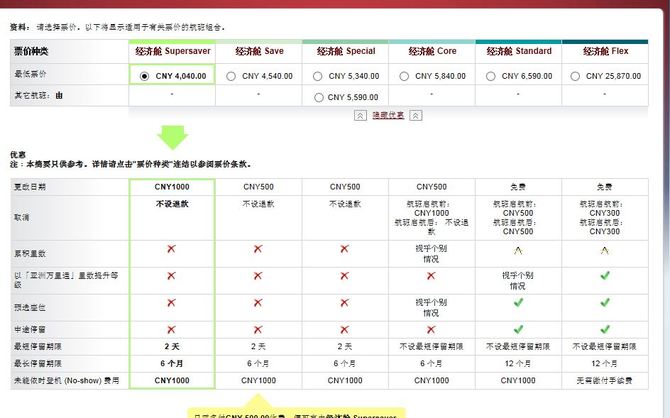Click the Core mileage 视乎个别情况 cell
Viewport: 670px width, 418px height.
[432, 254]
